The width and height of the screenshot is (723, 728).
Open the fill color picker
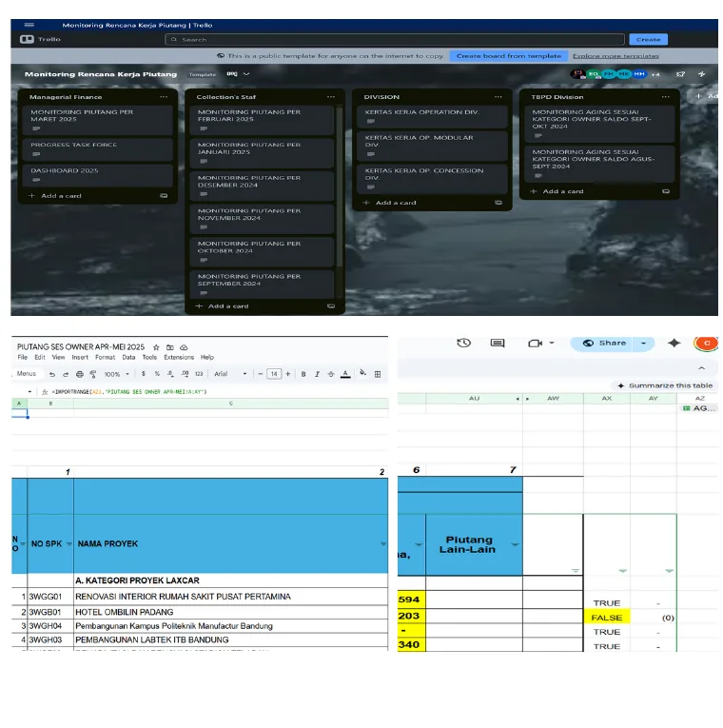(362, 373)
